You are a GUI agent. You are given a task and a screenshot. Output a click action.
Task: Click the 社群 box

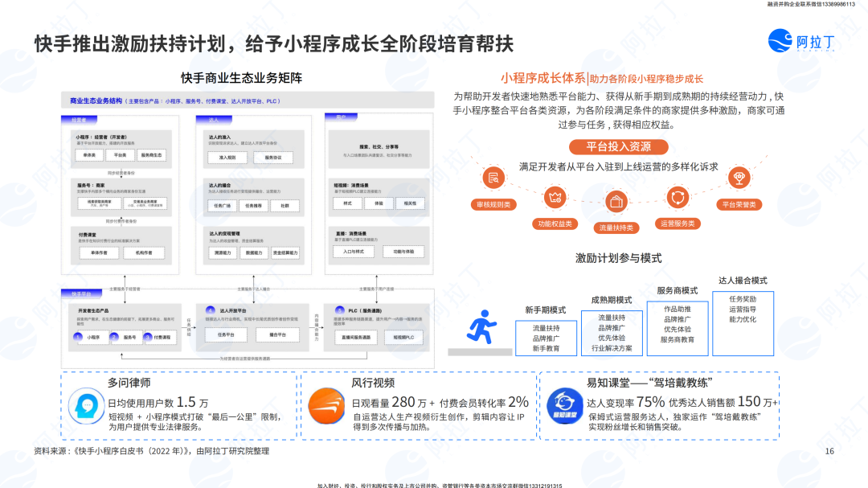pos(285,206)
